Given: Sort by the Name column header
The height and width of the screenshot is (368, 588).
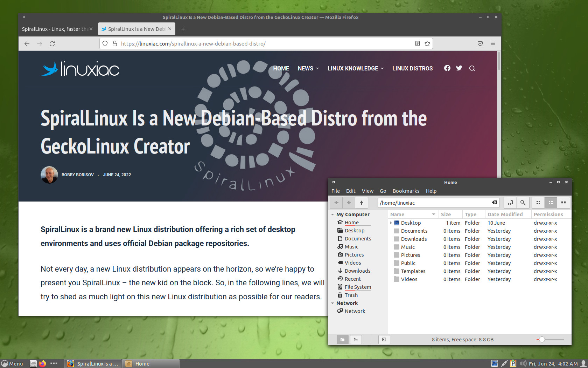Looking at the screenshot, I should [x=413, y=214].
